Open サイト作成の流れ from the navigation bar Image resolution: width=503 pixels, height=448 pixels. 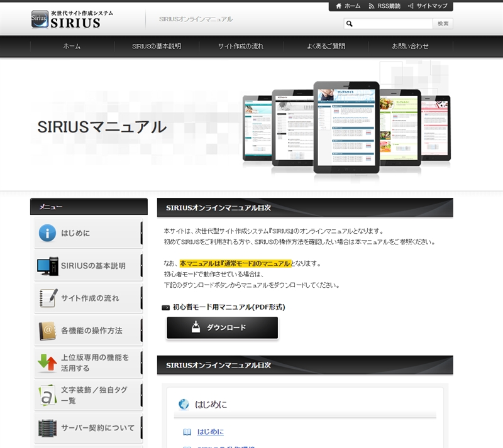(241, 46)
